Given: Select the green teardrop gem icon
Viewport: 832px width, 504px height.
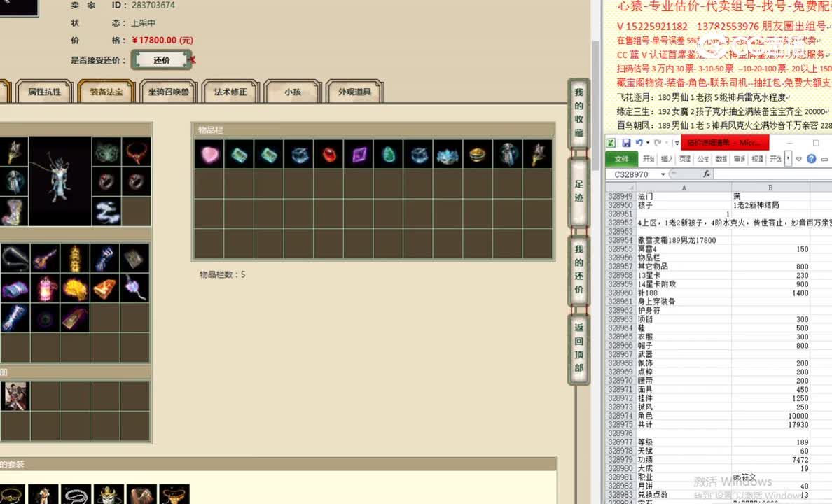Looking at the screenshot, I should click(x=388, y=155).
